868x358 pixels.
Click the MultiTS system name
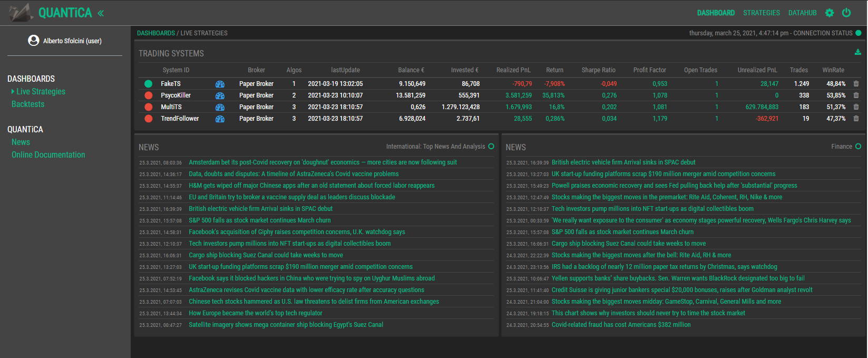tap(171, 107)
